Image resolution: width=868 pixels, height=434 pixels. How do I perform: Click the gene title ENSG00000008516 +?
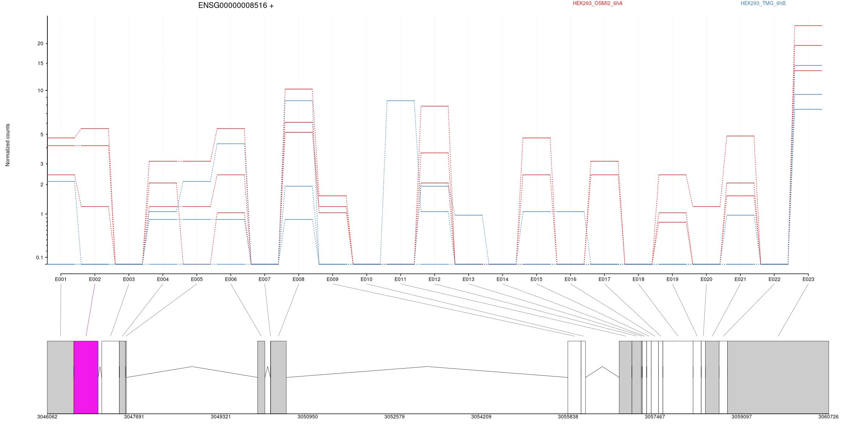pos(236,5)
